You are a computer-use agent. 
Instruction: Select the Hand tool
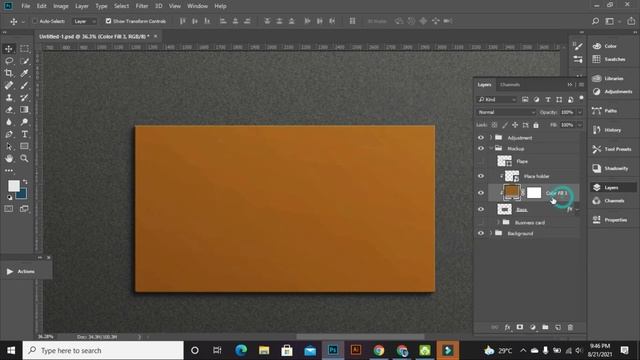click(x=9, y=158)
